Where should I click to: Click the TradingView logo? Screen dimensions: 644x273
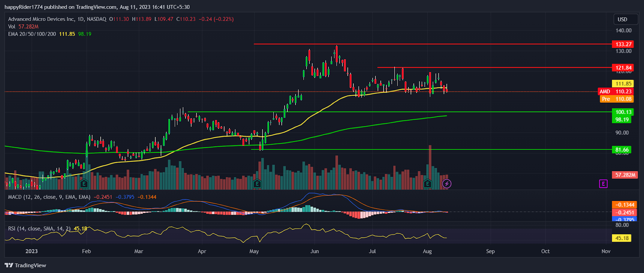pyautogui.click(x=25, y=265)
